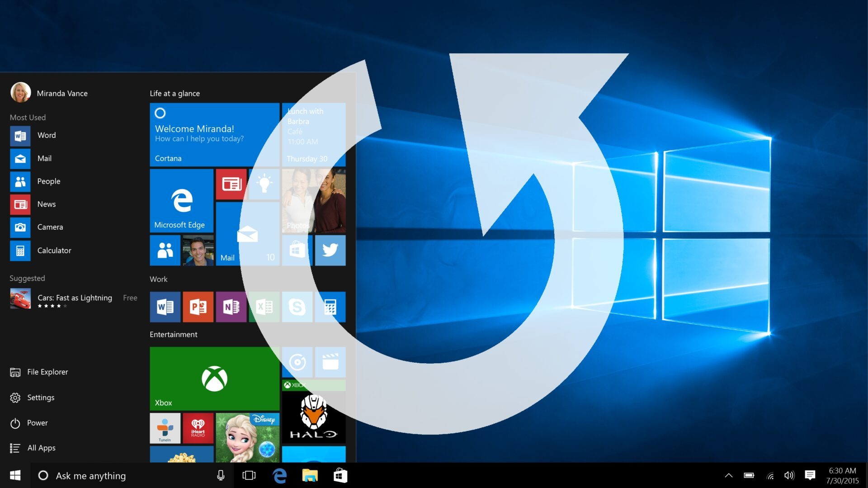Open calendar tile showing Thursday 30
The image size is (868, 488).
pos(314,135)
